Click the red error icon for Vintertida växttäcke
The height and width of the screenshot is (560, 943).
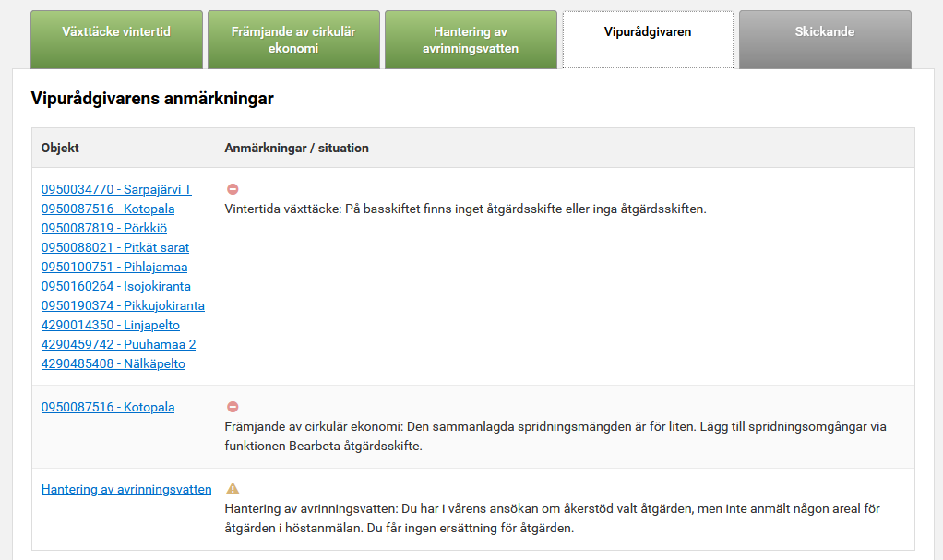coord(233,189)
